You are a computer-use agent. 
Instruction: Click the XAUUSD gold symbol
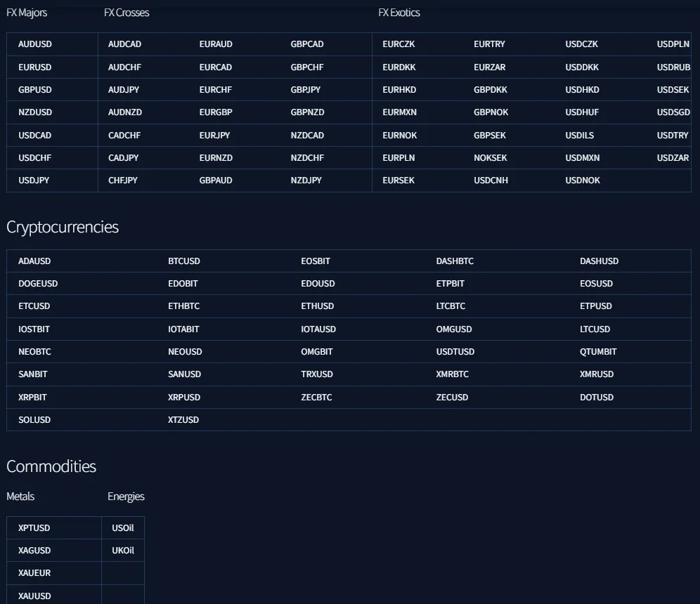coord(34,596)
